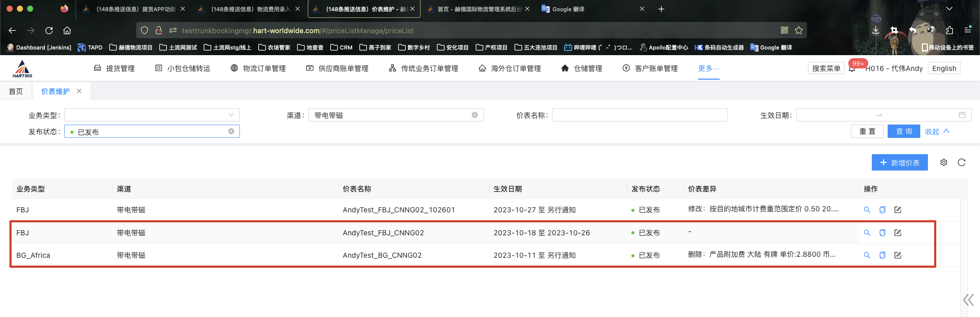980x317 pixels.
Task: Click the 新增价表 button
Action: 899,163
